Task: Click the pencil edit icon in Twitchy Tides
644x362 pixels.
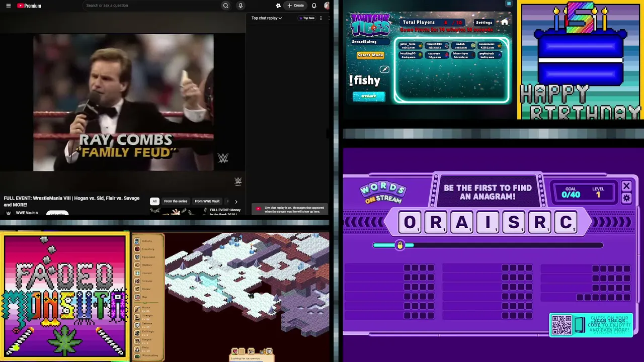Action: click(x=384, y=69)
